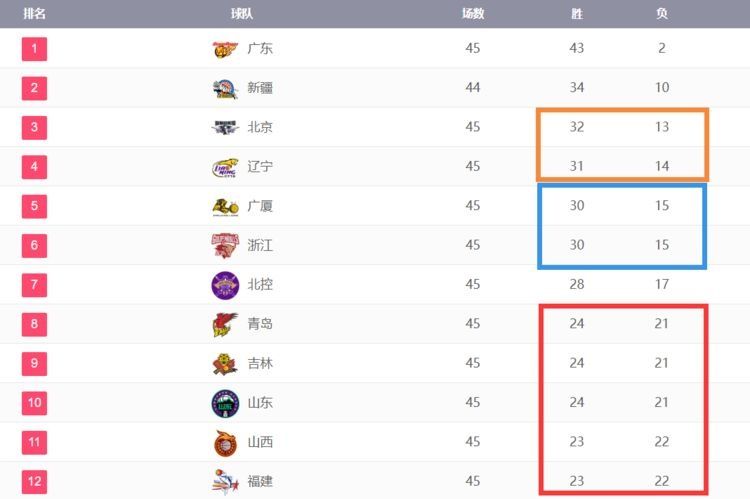
Task: Click the Beikong (北控) purple team logo
Action: (x=225, y=285)
